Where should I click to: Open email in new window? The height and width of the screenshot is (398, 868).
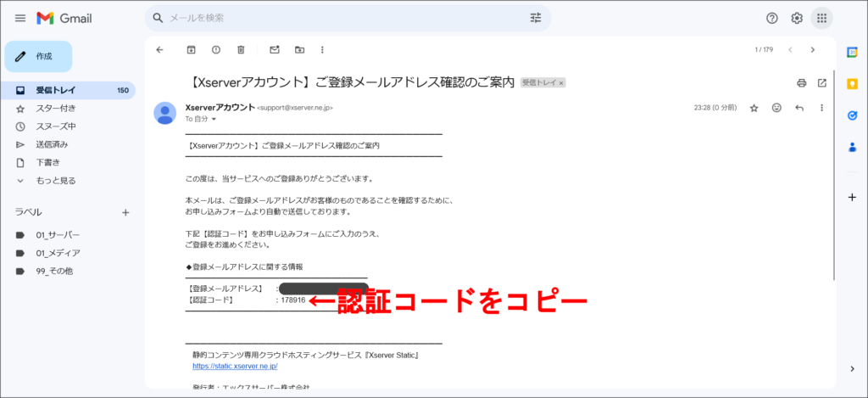822,83
